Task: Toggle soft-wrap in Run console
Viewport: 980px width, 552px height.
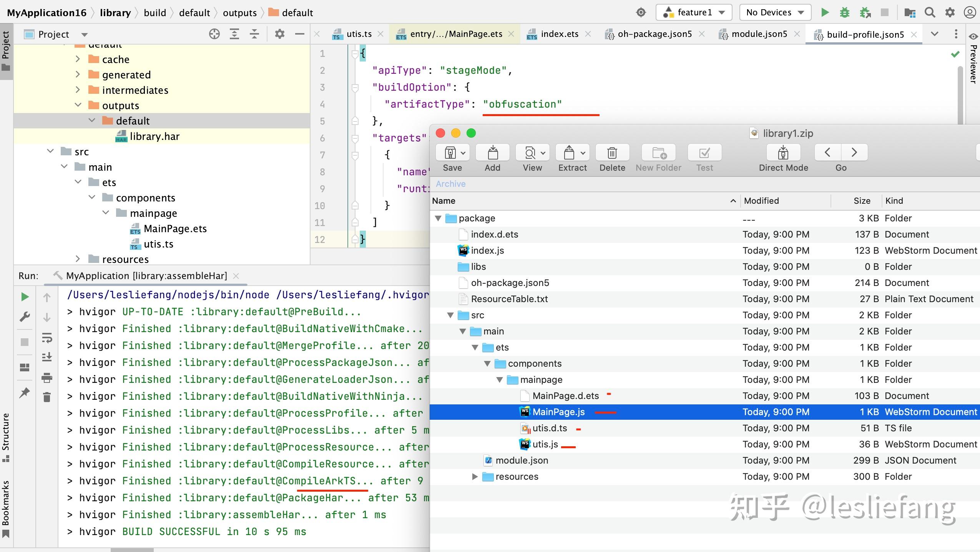Action: coord(47,338)
